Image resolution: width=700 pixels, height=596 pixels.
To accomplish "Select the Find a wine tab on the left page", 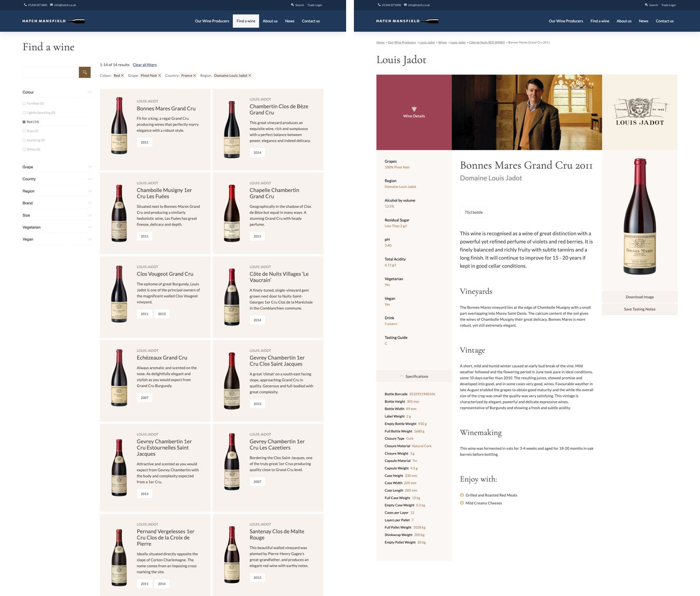I will pos(246,21).
